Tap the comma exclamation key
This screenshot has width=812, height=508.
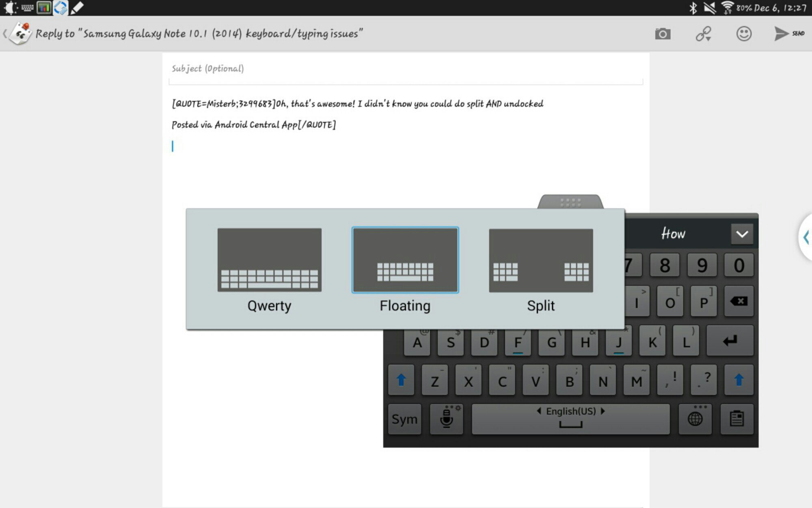click(x=670, y=380)
